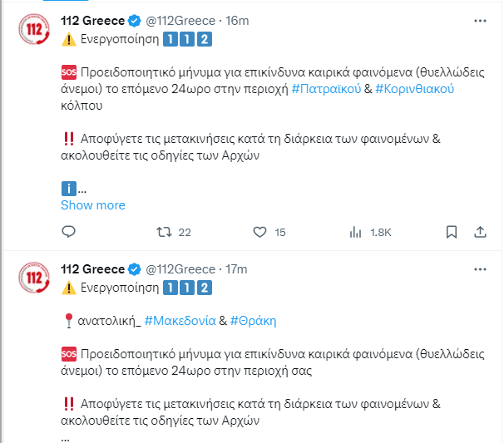Bookmark the first 112 Greece tweet
The width and height of the screenshot is (504, 443).
[x=451, y=232]
